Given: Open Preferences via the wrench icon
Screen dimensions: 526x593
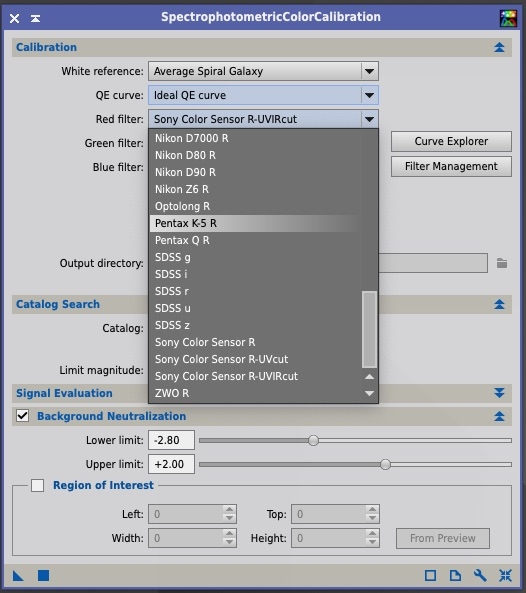Looking at the screenshot, I should 480,576.
